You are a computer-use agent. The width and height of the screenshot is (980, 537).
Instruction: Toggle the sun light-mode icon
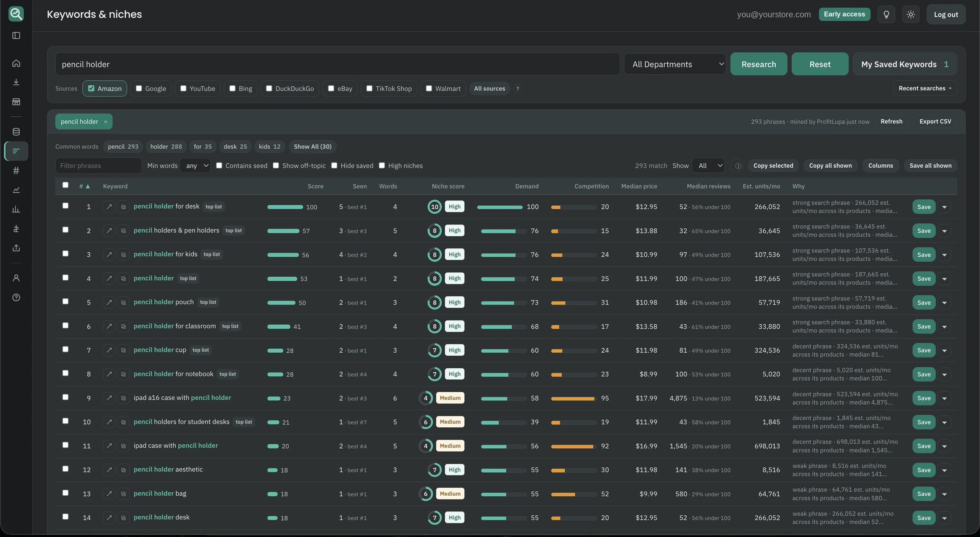pos(911,15)
